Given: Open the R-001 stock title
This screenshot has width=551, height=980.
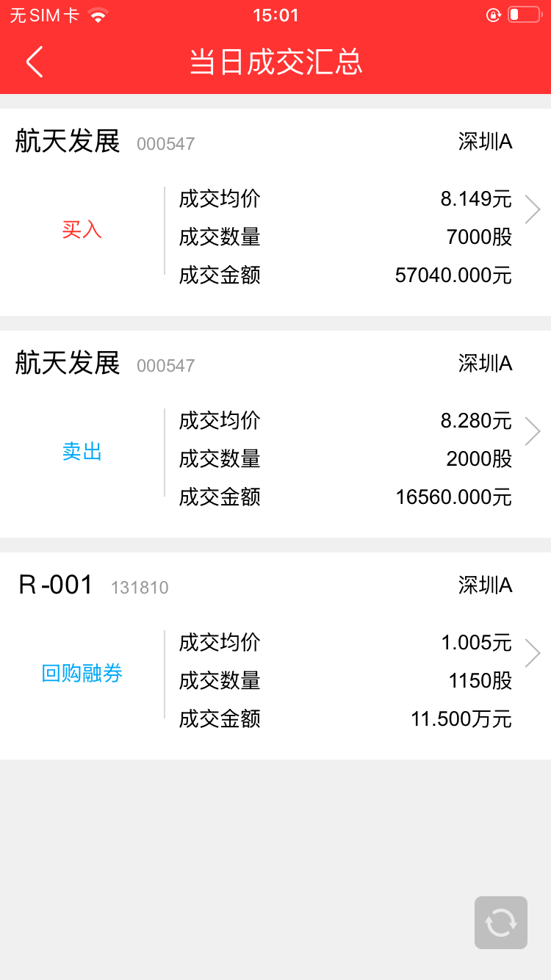Looking at the screenshot, I should 56,585.
